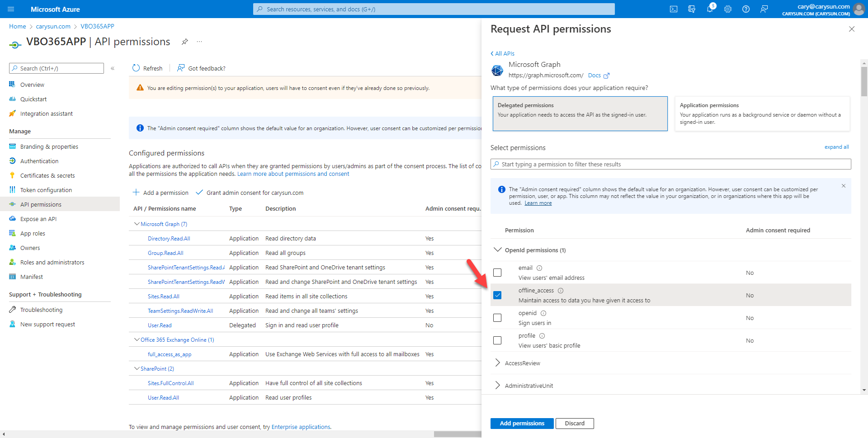
Task: Check the email permission checkbox
Action: click(x=497, y=273)
